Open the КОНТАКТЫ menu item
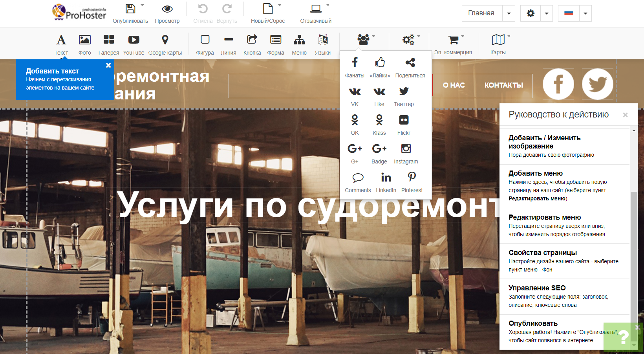 503,85
